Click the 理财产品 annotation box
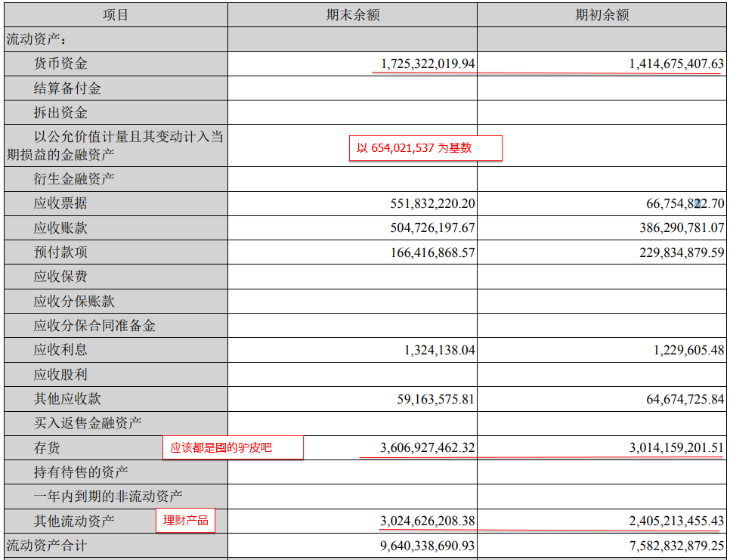The height and width of the screenshot is (560, 730). tap(185, 521)
